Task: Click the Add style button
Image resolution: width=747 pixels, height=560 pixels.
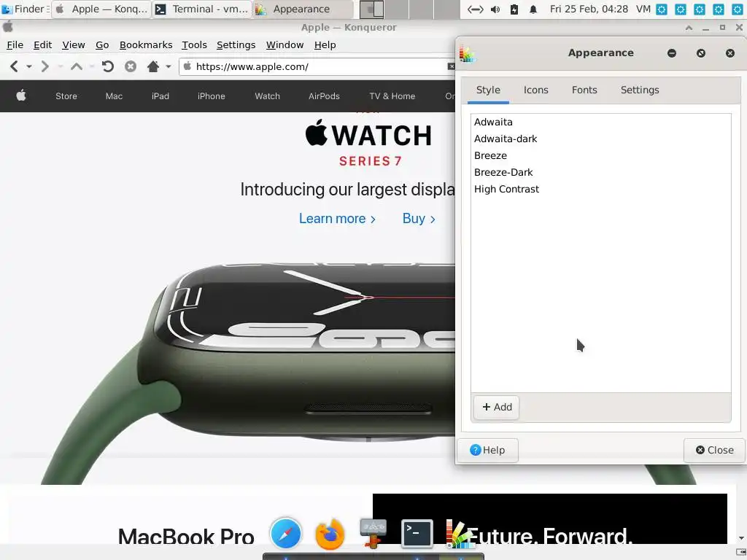Action: pos(496,407)
